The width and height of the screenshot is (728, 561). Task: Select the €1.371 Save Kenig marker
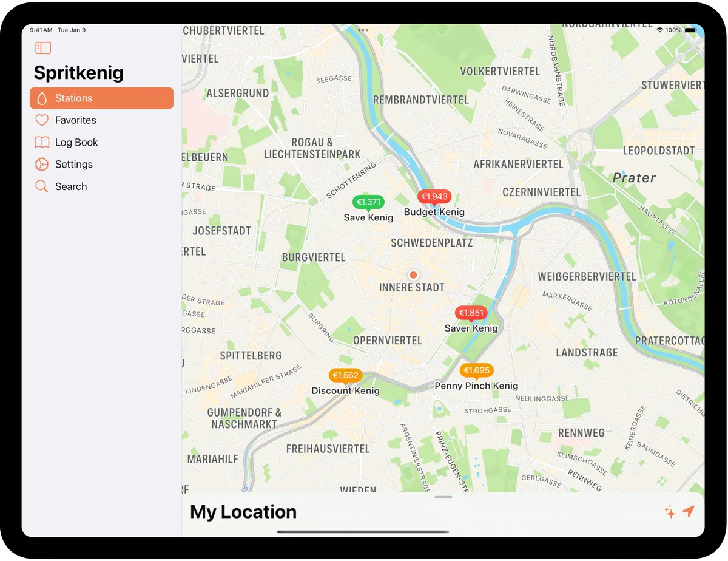(368, 202)
